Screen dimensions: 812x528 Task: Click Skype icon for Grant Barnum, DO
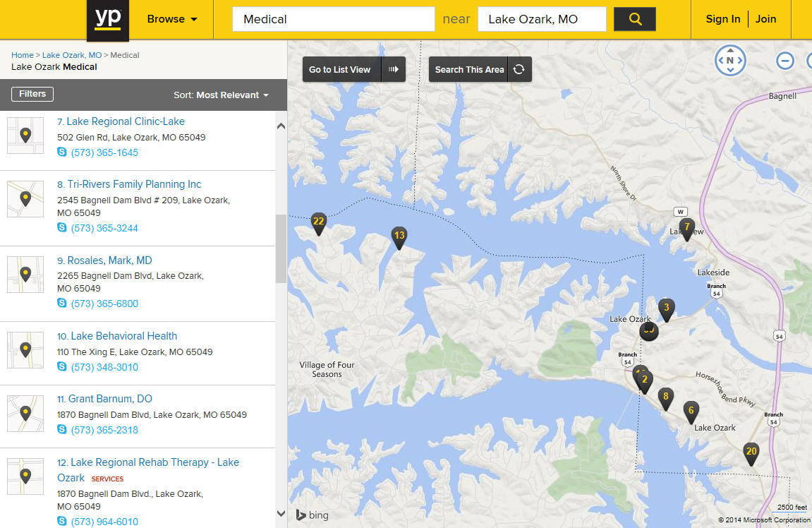point(61,429)
